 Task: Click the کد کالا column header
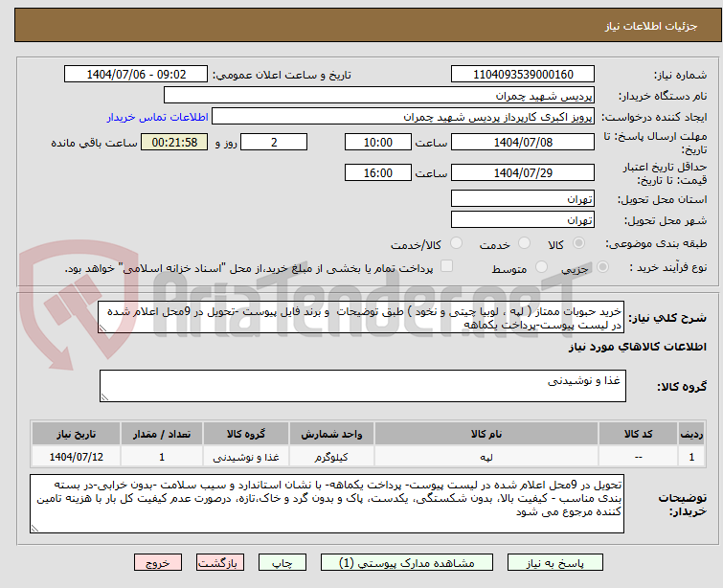click(638, 434)
